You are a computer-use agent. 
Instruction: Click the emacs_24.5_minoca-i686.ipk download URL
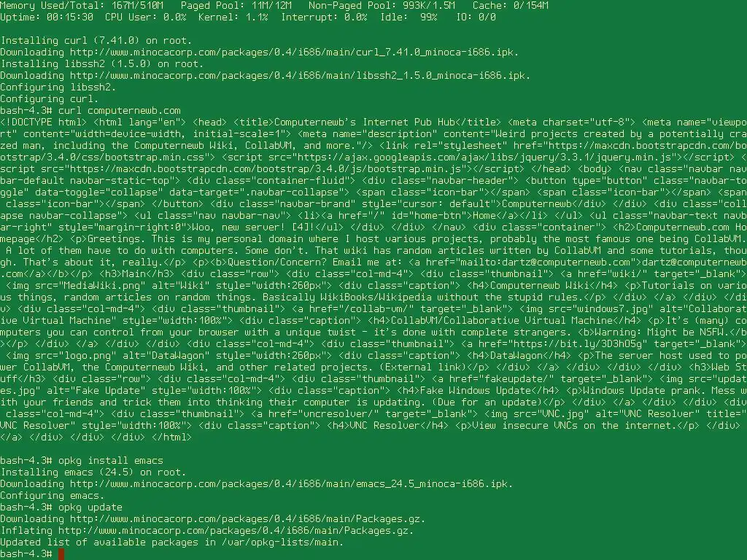[291, 484]
